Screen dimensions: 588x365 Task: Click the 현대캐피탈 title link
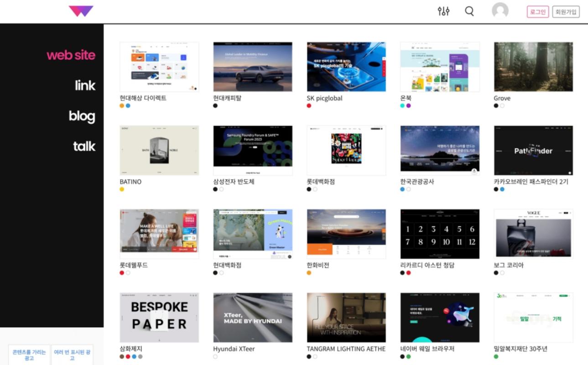227,98
